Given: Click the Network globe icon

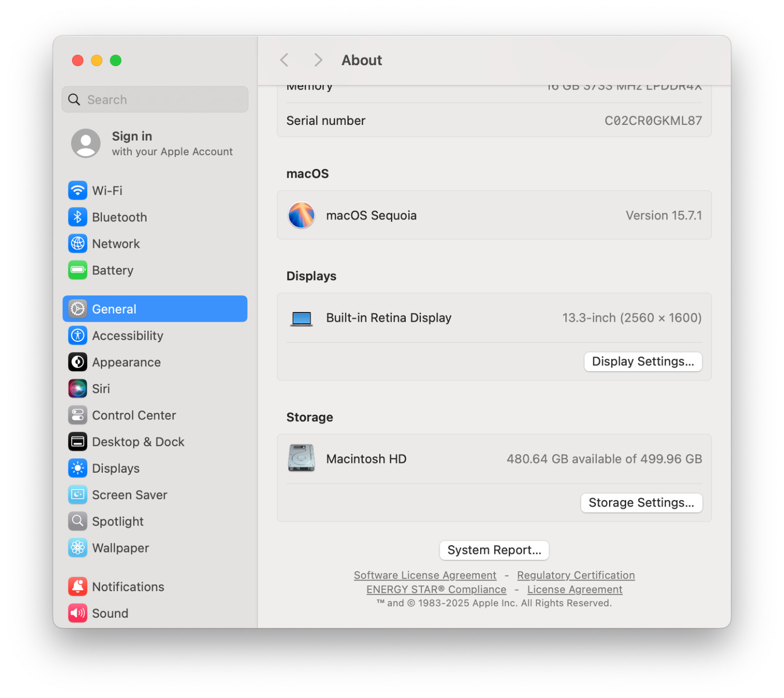Looking at the screenshot, I should click(77, 243).
